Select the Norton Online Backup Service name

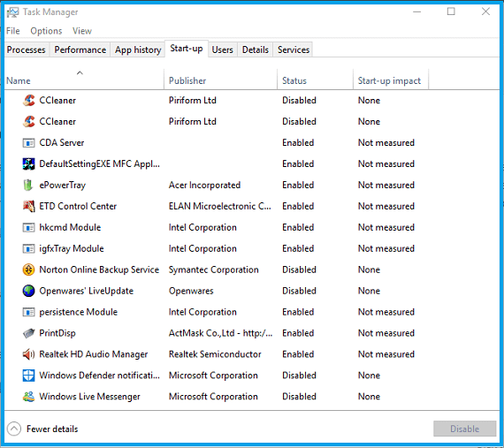(x=99, y=270)
